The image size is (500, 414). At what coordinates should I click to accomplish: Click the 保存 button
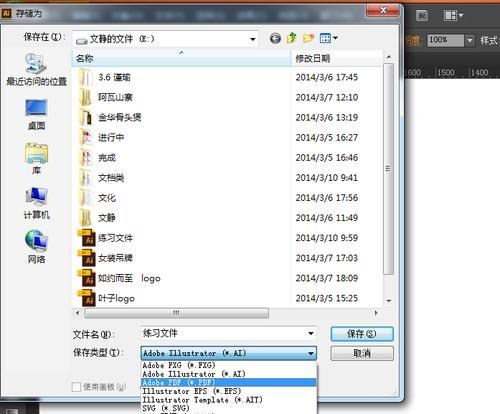coord(362,334)
